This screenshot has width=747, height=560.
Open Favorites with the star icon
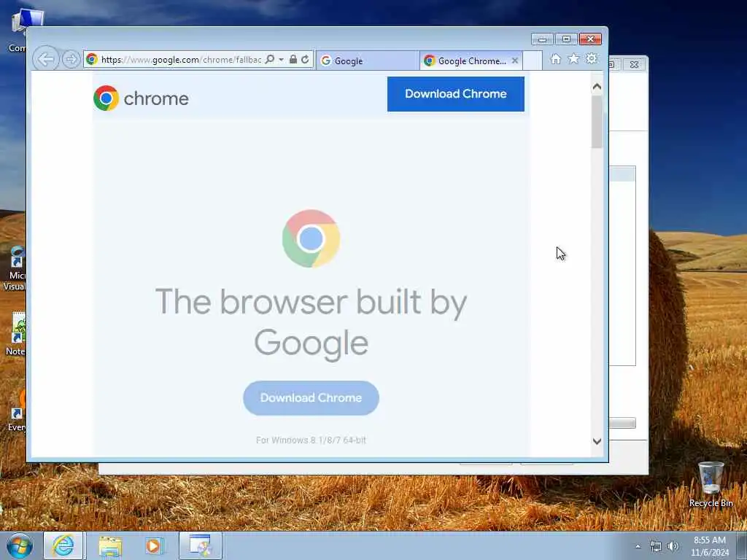[573, 59]
